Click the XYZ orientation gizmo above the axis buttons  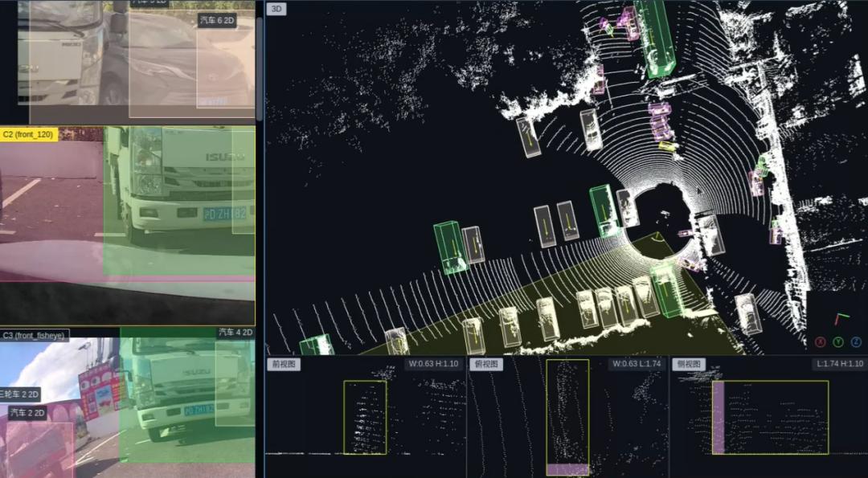click(841, 319)
